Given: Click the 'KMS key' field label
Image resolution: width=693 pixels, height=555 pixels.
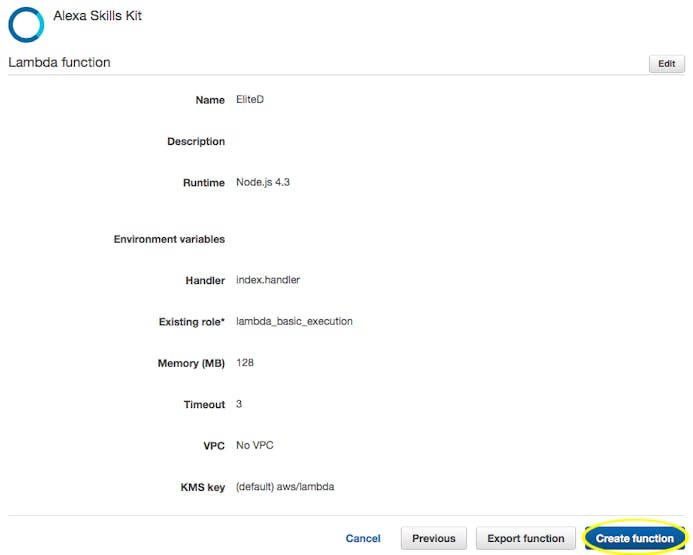Looking at the screenshot, I should [x=203, y=487].
